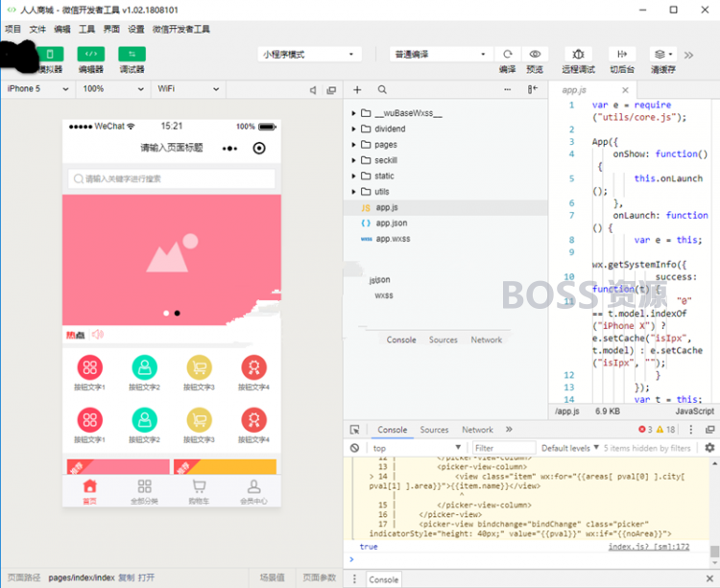Image resolution: width=720 pixels, height=588 pixels.
Task: Open the 文件 menu
Action: [x=37, y=30]
